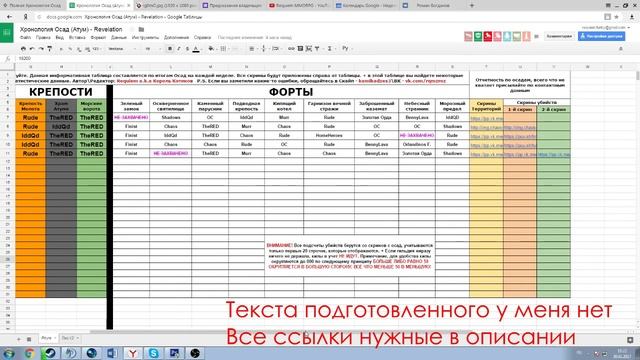Switch to the second sheet tab
The height and width of the screenshot is (360, 640).
pyautogui.click(x=70, y=338)
